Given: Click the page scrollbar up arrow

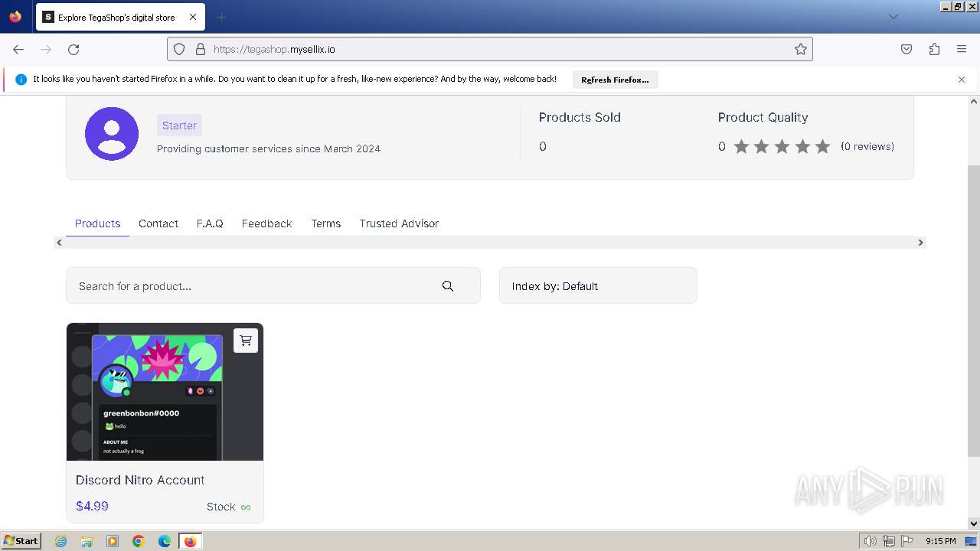Looking at the screenshot, I should (x=974, y=101).
